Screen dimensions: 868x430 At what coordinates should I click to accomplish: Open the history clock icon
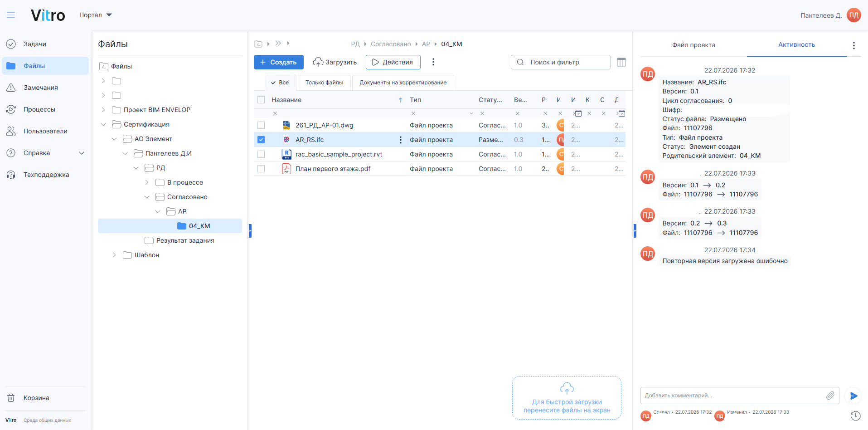click(x=855, y=415)
